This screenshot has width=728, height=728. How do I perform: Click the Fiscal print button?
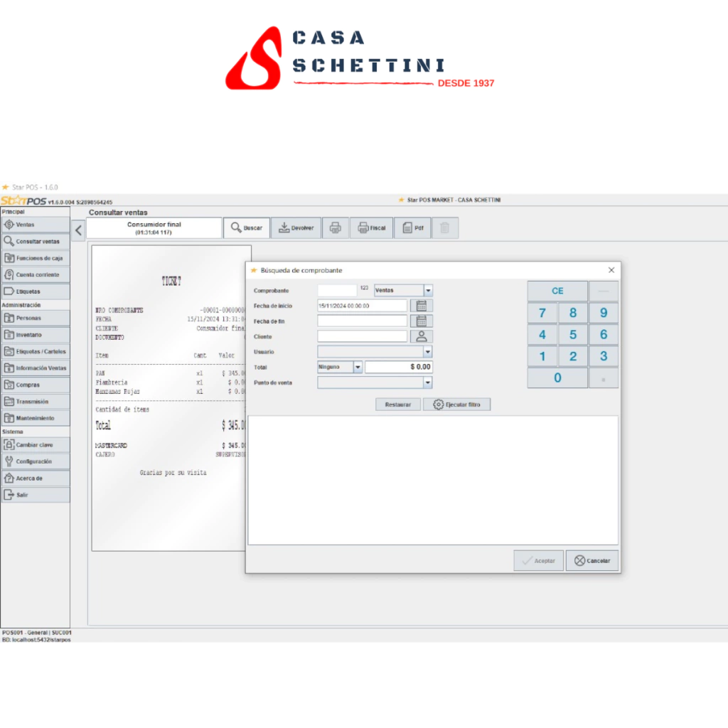click(x=371, y=228)
